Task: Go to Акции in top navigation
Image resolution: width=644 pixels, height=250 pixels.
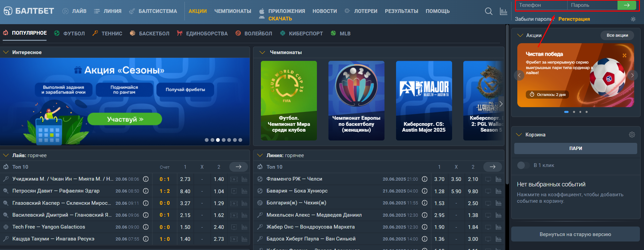Action: click(198, 11)
